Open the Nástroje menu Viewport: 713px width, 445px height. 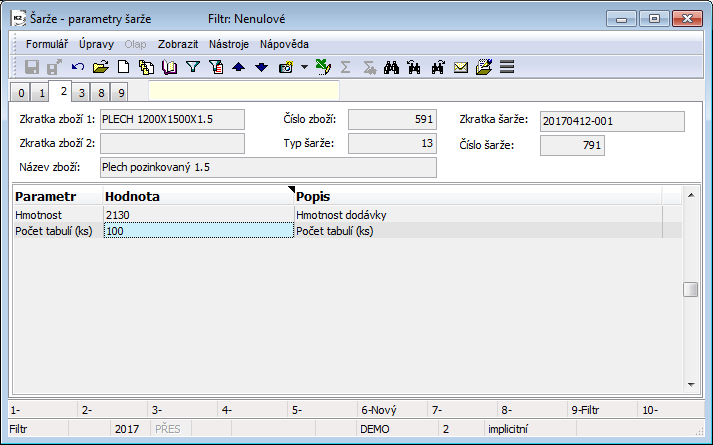tap(229, 44)
